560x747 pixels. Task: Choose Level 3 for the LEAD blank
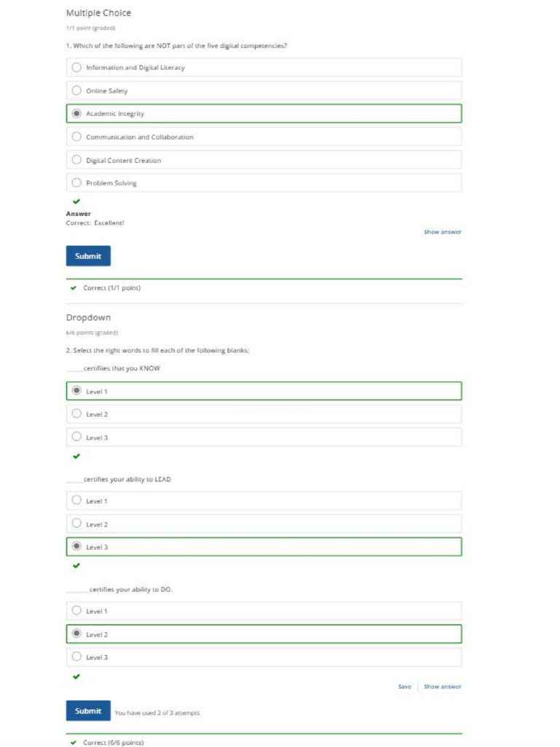click(77, 546)
